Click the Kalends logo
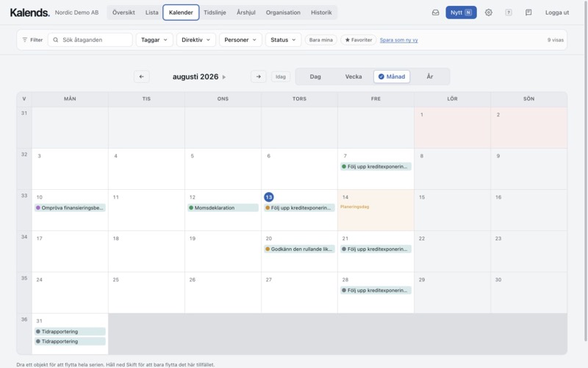The height and width of the screenshot is (368, 588). click(29, 13)
